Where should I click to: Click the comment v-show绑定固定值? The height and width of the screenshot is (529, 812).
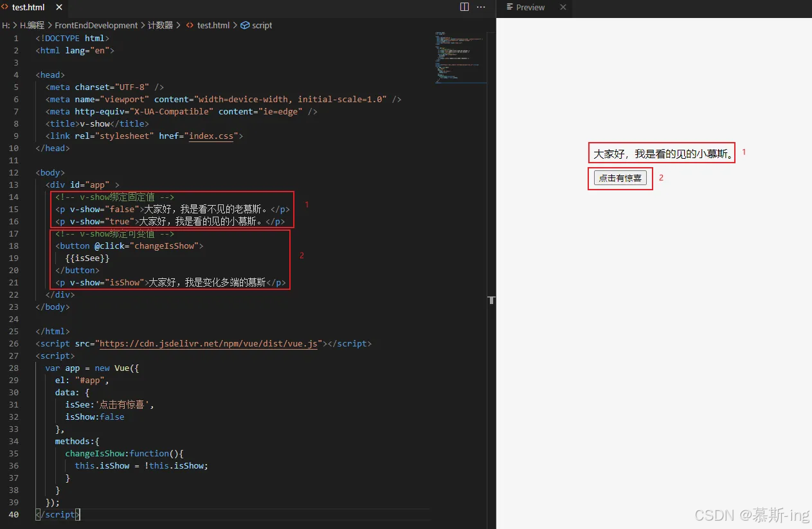(x=114, y=197)
